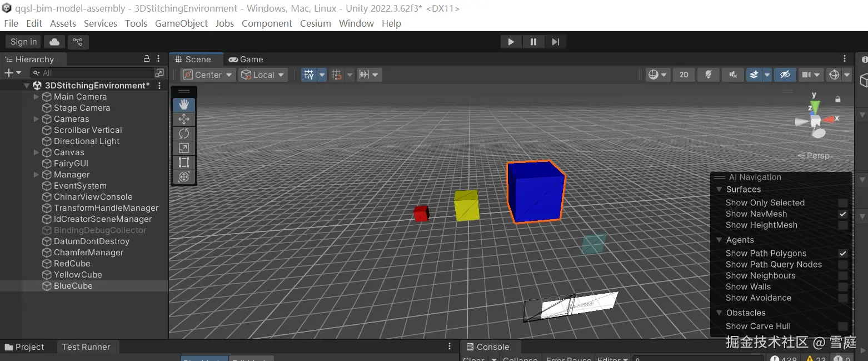Toggle the gizmos sphere icon
The width and height of the screenshot is (868, 361).
click(x=834, y=75)
